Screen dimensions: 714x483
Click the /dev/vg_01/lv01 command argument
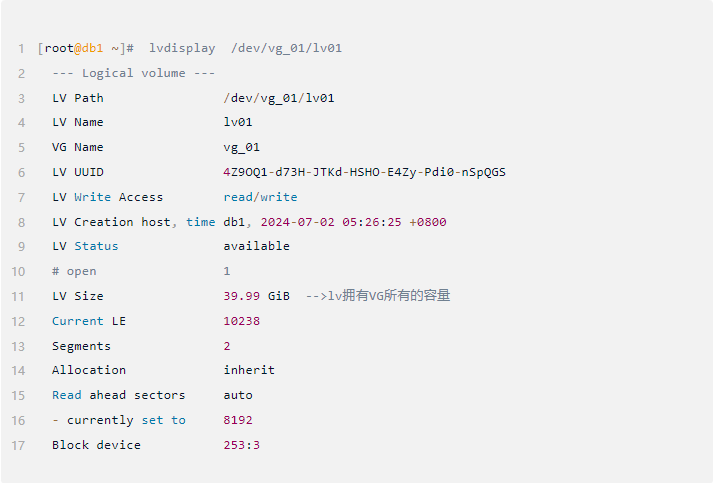[x=286, y=48]
